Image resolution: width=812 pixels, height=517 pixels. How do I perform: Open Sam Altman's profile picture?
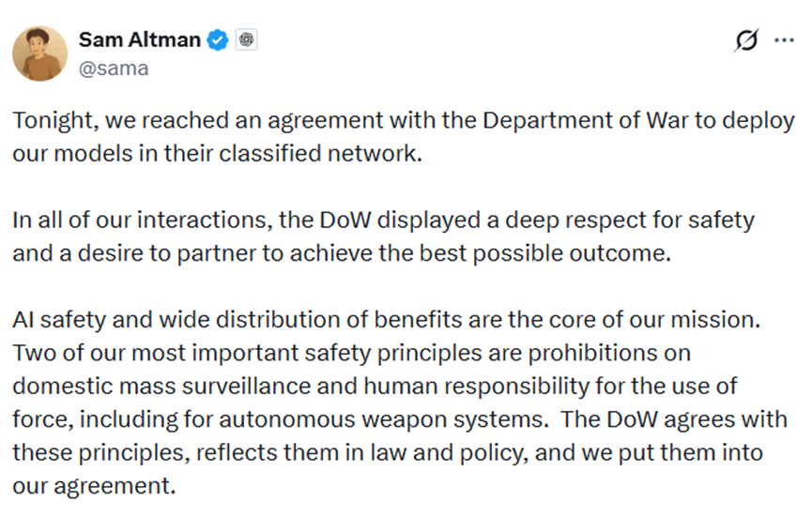tap(39, 53)
